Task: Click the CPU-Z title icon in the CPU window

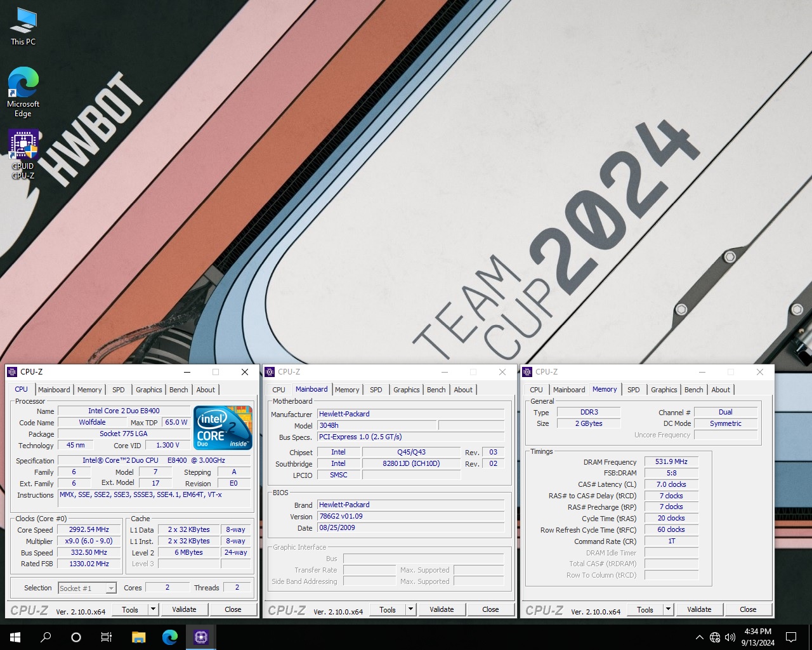Action: pyautogui.click(x=12, y=372)
